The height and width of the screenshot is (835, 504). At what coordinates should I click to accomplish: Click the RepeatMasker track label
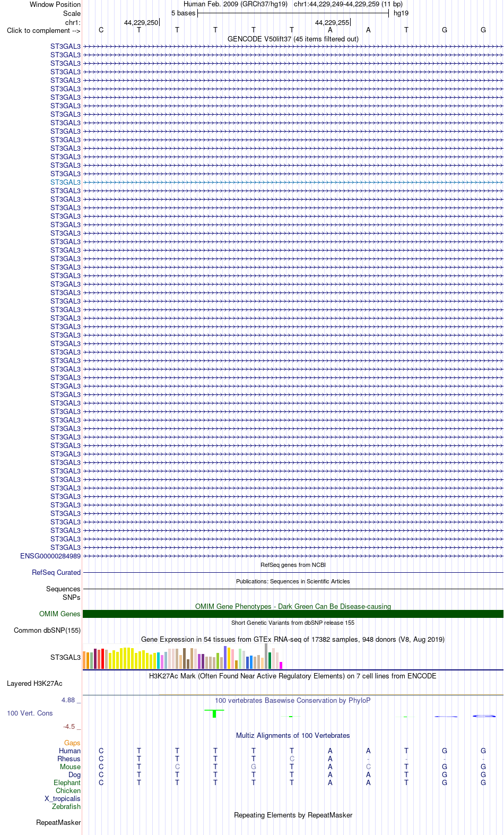[58, 822]
